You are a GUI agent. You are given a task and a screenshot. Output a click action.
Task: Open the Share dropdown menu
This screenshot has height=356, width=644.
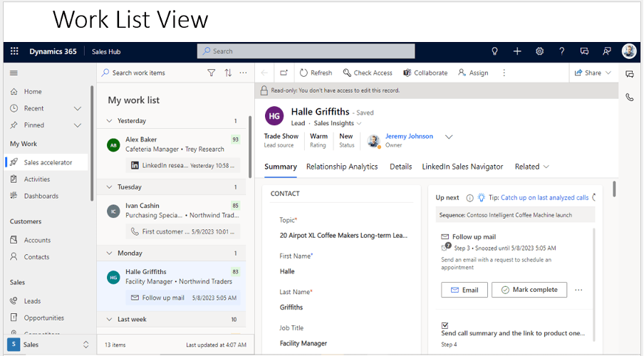(593, 73)
